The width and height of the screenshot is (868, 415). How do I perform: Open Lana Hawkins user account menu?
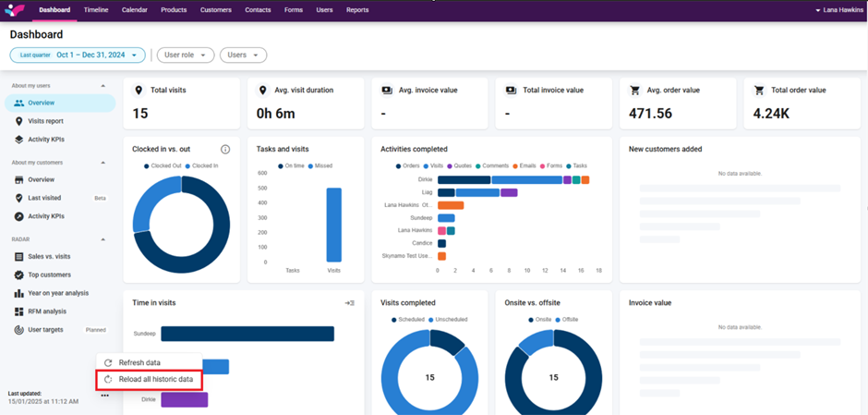pos(838,10)
